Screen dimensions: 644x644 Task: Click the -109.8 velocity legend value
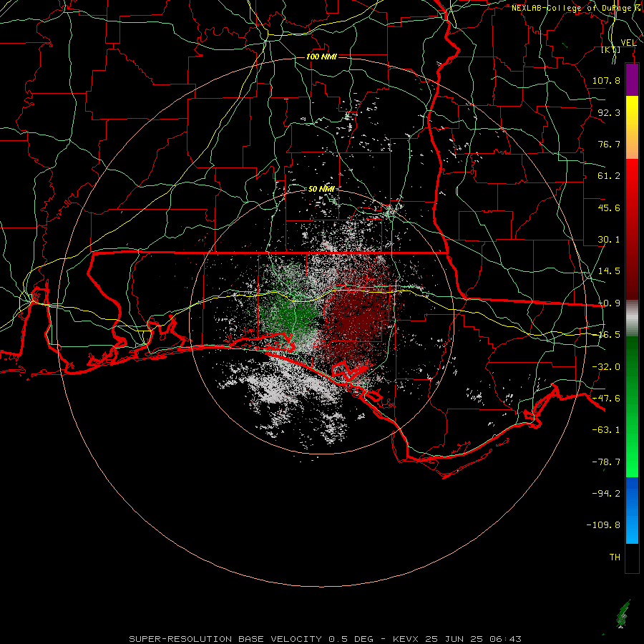pyautogui.click(x=603, y=525)
